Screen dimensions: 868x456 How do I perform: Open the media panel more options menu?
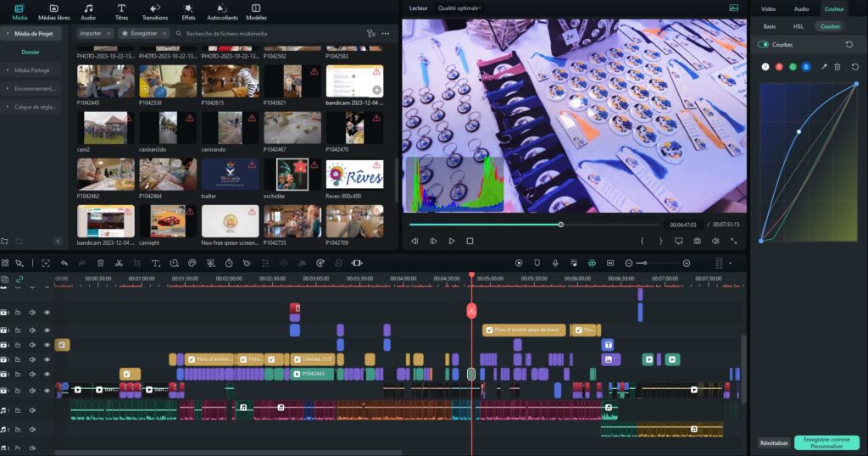(x=386, y=34)
